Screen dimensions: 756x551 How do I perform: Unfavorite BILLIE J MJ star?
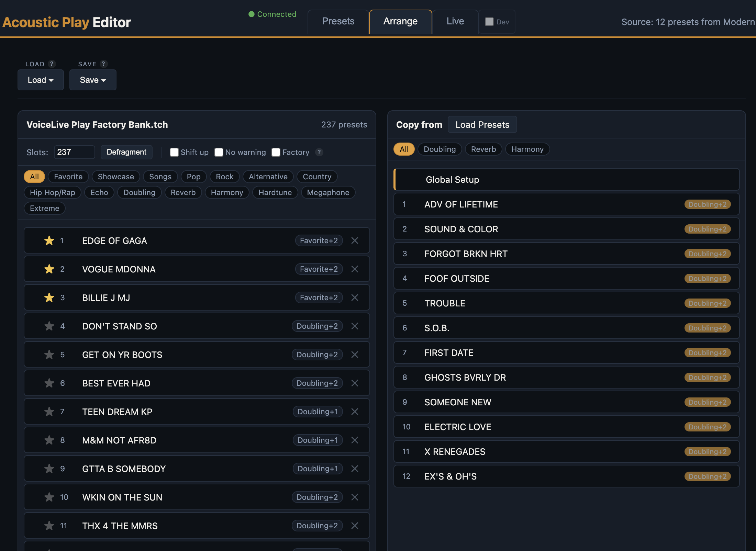coord(49,297)
